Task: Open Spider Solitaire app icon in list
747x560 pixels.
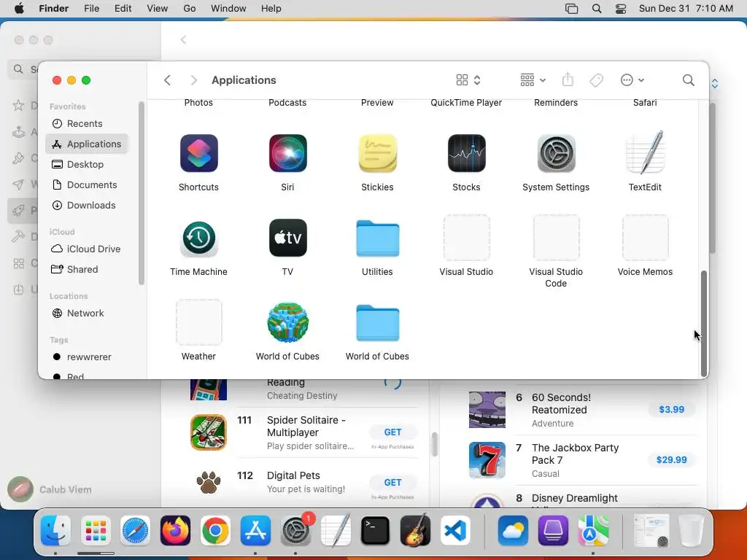Action: pos(208,432)
